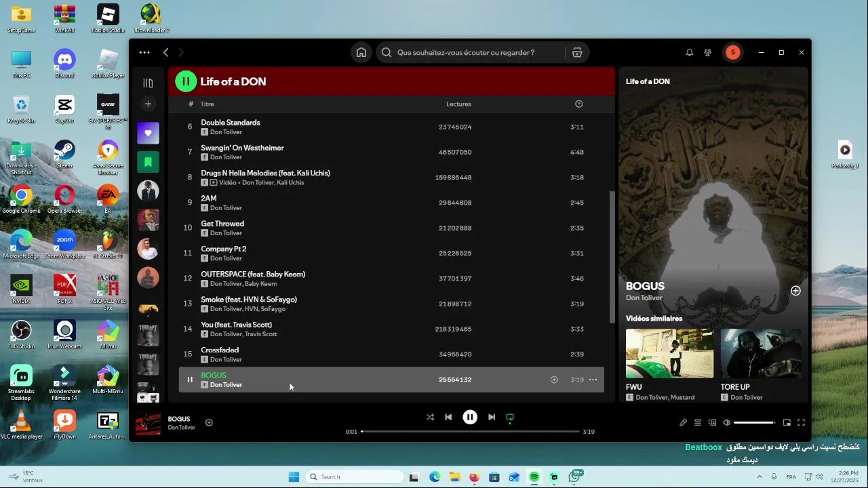Sort by Lectures column header

tap(458, 104)
